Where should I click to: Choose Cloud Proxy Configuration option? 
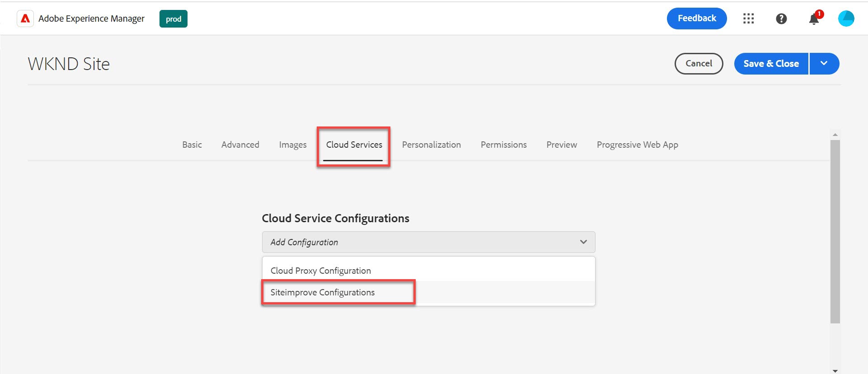click(x=428, y=271)
